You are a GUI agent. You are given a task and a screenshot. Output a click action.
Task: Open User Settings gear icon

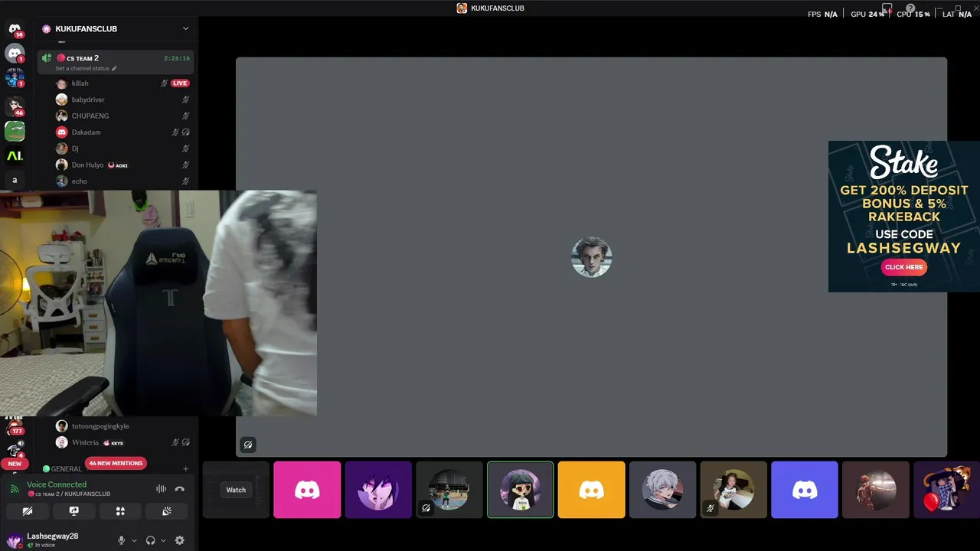pos(180,540)
